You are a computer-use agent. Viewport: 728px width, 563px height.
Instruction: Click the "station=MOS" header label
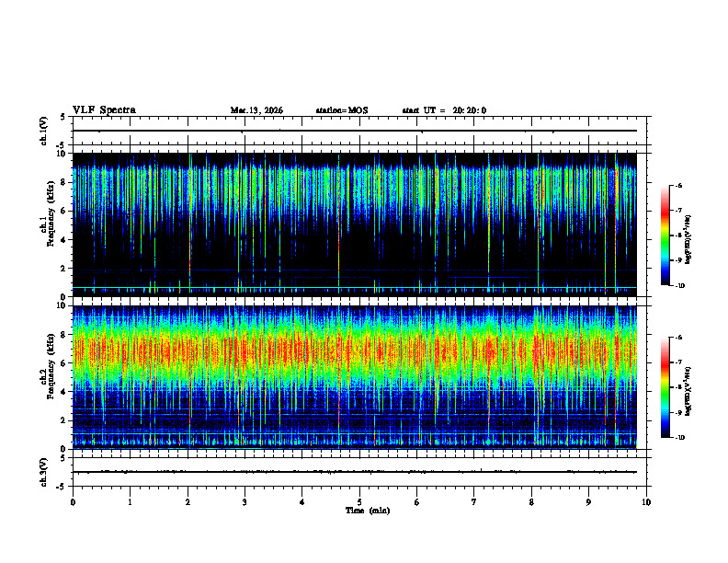pyautogui.click(x=342, y=110)
